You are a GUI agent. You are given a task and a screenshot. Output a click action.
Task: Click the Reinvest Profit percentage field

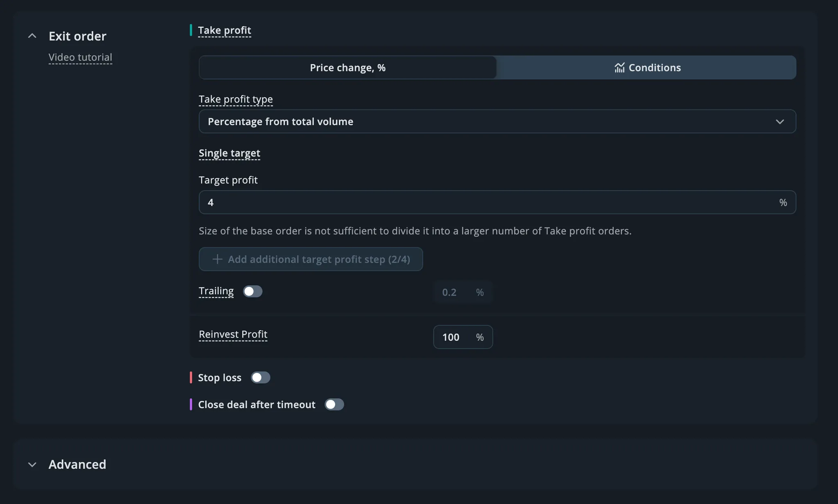pos(455,337)
